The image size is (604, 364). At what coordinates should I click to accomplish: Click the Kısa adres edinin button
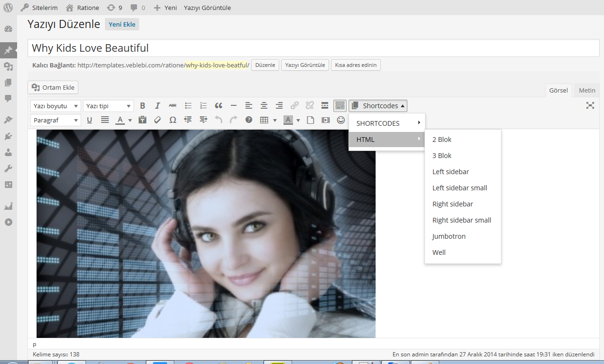[x=356, y=65]
